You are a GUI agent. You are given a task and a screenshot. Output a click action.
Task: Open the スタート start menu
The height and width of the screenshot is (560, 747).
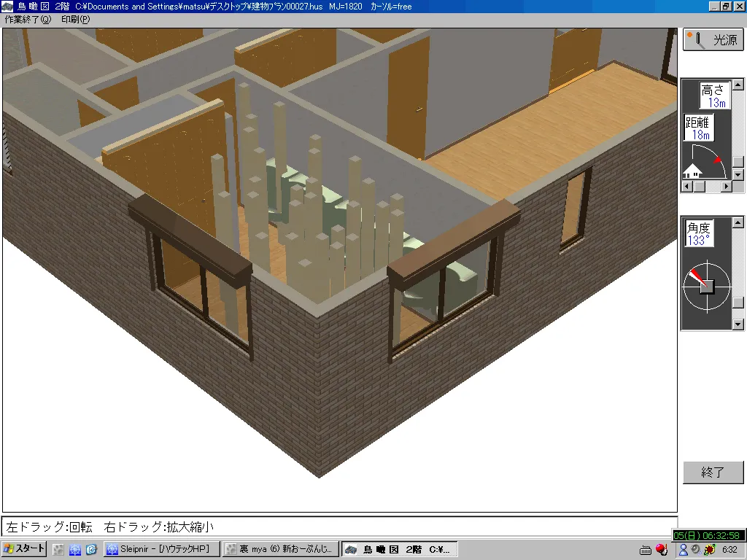coord(25,549)
